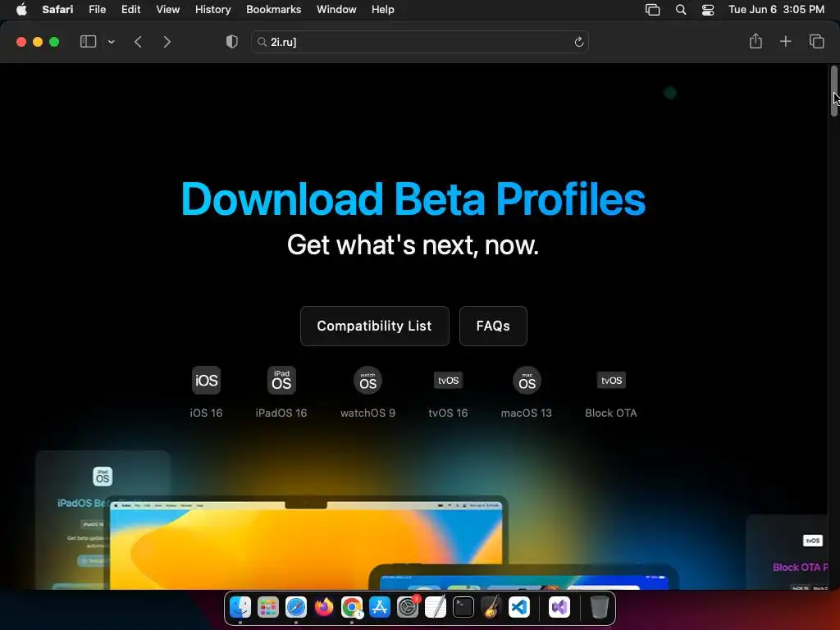Viewport: 840px width, 630px height.
Task: Click the iPadOS 16 text label
Action: pos(281,413)
